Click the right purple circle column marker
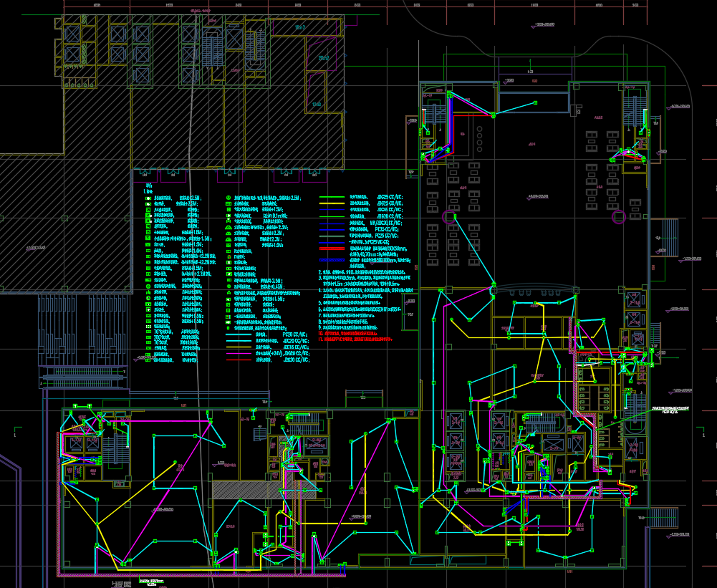The height and width of the screenshot is (588, 717). [618, 216]
